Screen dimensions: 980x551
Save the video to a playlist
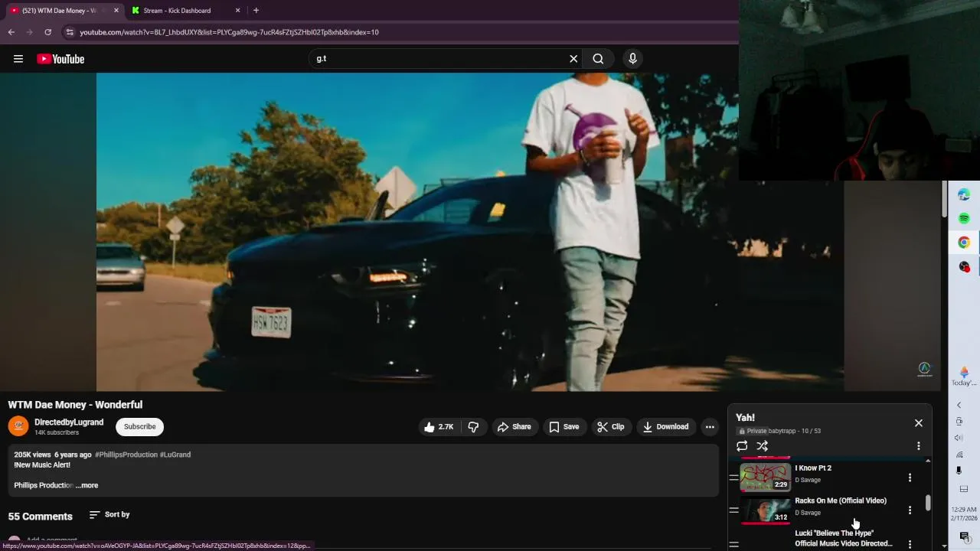tap(563, 427)
